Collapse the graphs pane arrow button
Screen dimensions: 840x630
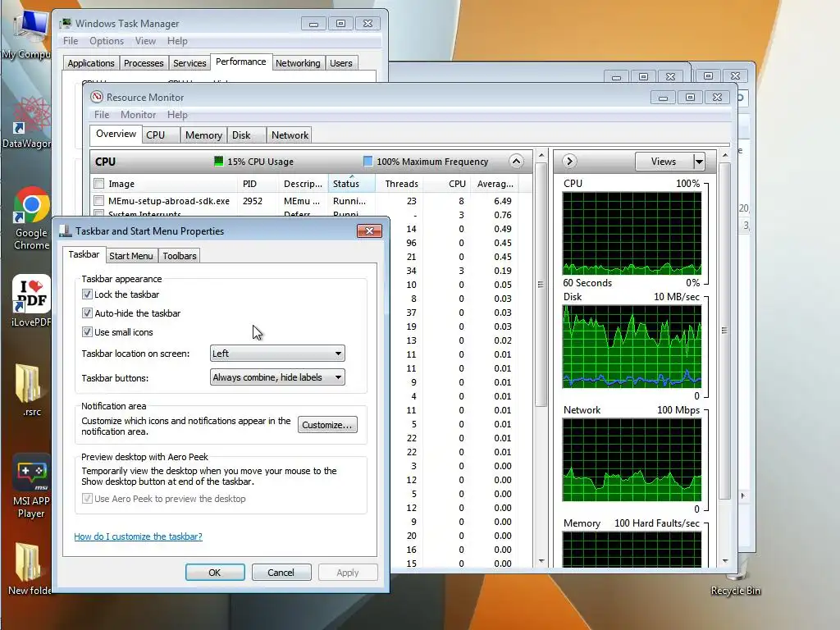(569, 162)
